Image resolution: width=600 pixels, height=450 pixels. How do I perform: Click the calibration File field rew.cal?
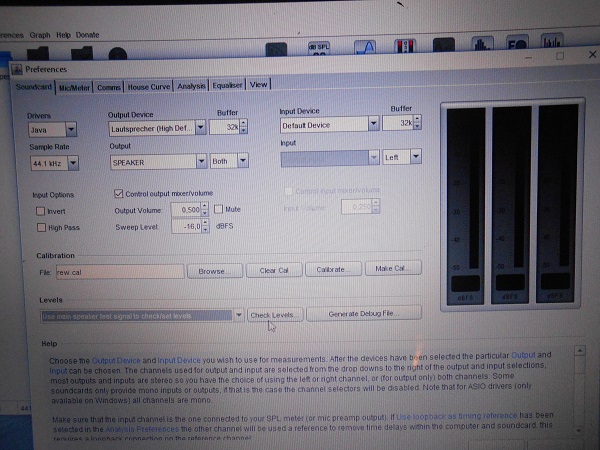(120, 272)
